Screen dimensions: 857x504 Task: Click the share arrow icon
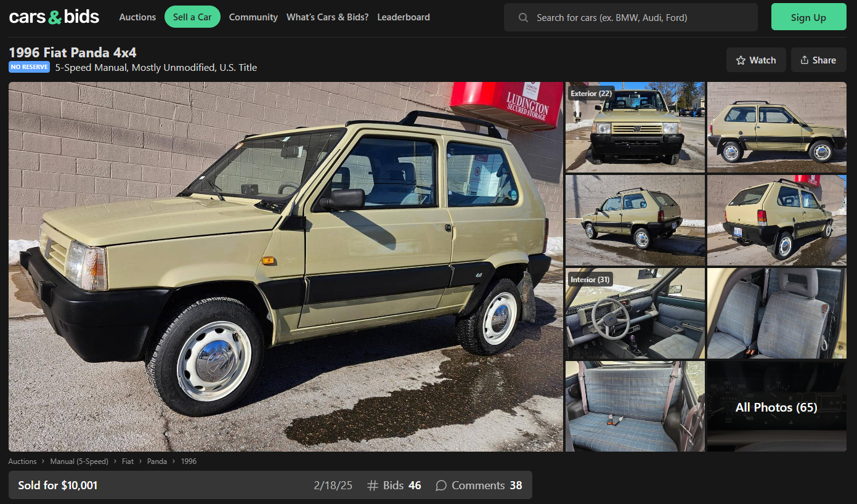(804, 60)
